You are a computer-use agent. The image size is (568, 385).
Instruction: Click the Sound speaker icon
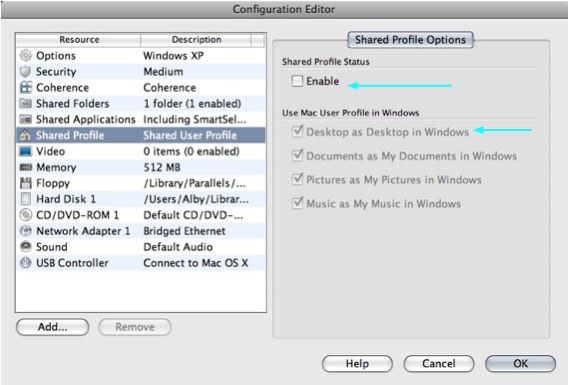[26, 247]
